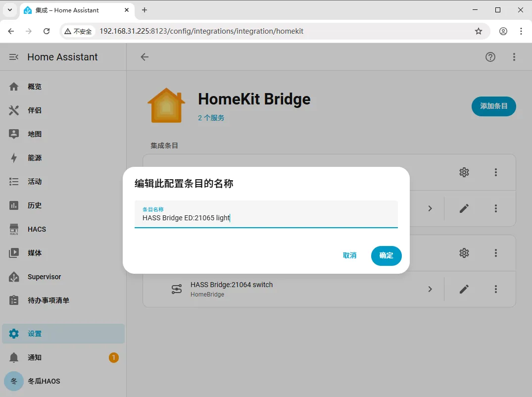Click the 条目名称 text field
532x397 pixels.
(x=266, y=214)
